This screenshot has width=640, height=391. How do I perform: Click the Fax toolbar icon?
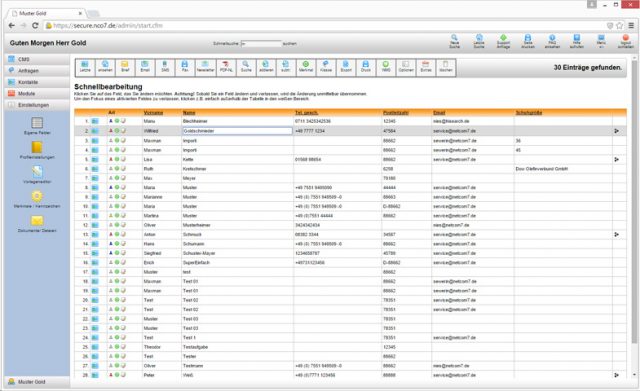pos(185,67)
